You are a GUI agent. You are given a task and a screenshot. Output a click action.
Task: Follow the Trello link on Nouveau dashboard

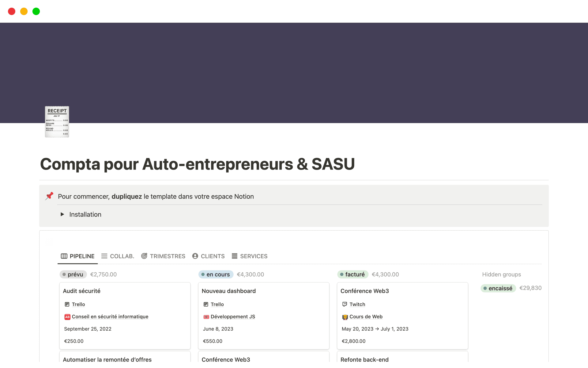pyautogui.click(x=217, y=304)
